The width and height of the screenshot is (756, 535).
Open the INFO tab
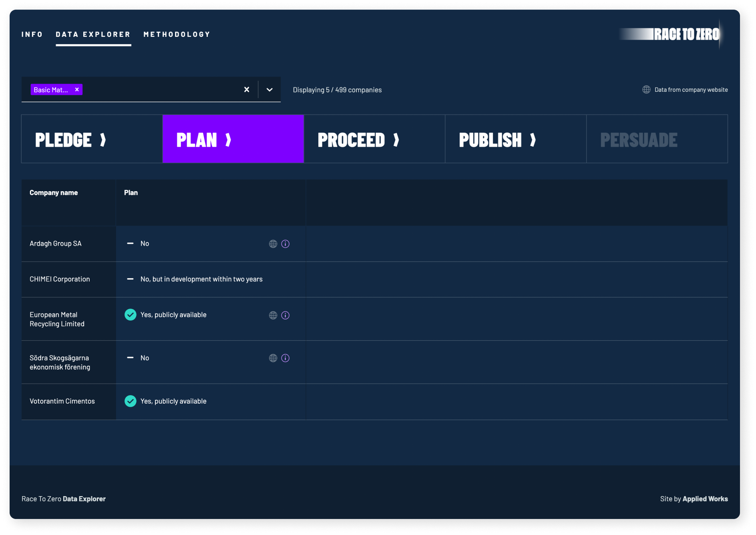[32, 34]
